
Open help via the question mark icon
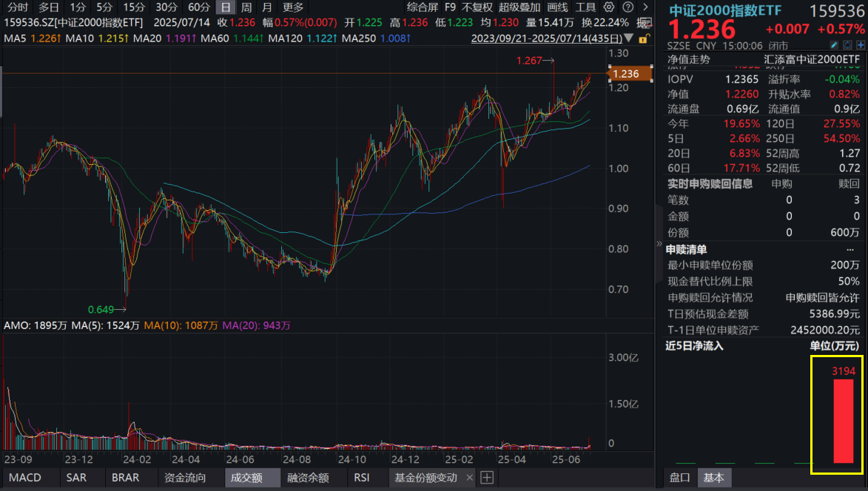[x=628, y=7]
